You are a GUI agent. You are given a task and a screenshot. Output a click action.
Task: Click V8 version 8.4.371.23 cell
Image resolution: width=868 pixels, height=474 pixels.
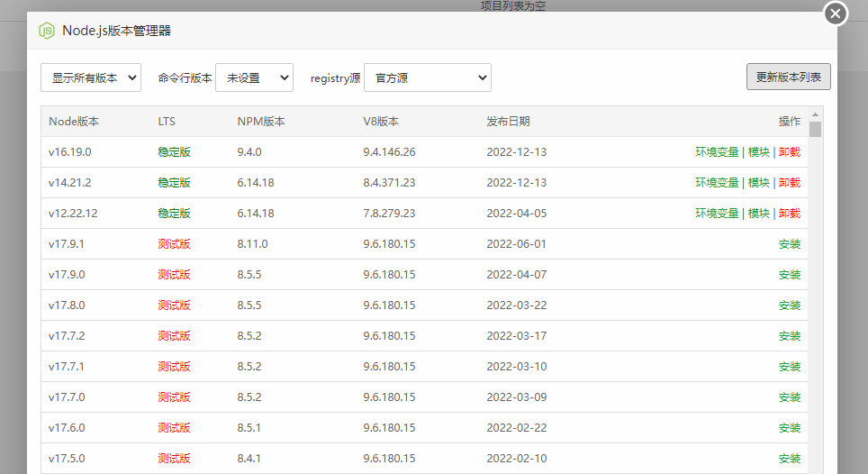389,182
